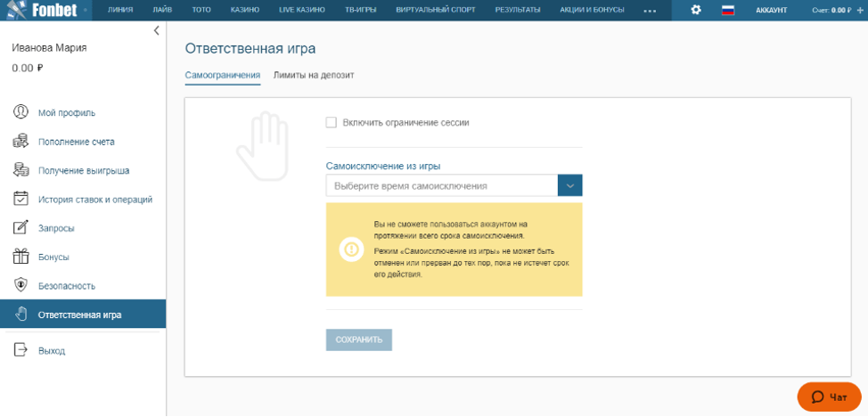Open the Чат support button
The image size is (868, 417).
[x=829, y=397]
